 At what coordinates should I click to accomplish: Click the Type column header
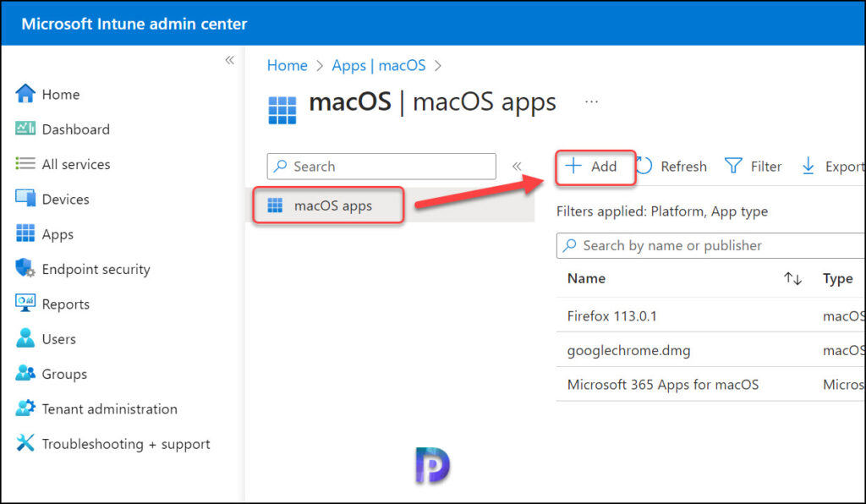[x=837, y=278]
